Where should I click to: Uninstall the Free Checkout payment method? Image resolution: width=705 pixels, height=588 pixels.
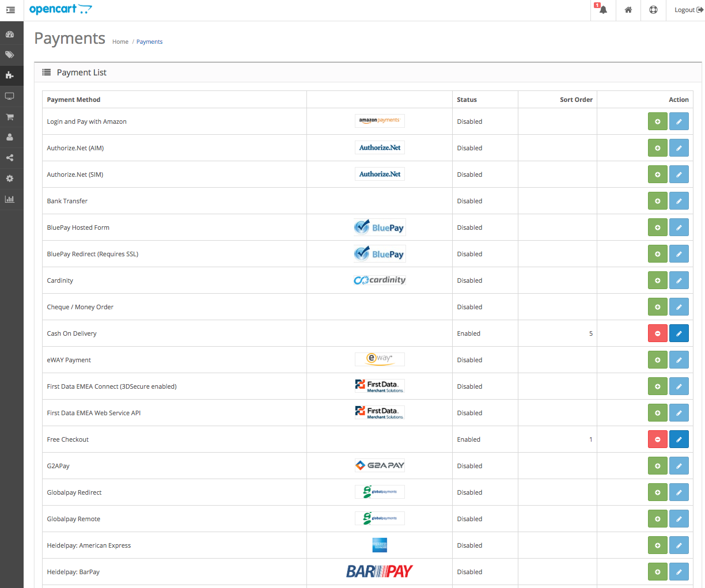(657, 439)
